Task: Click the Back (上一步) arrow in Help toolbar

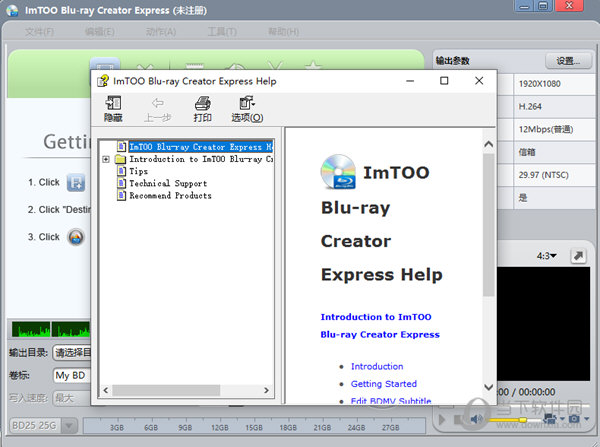Action: (157, 109)
